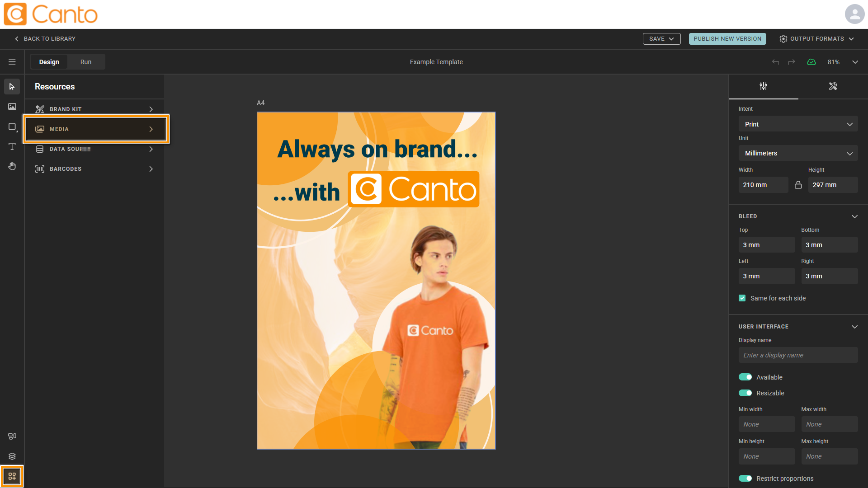Click the Min height field
Image resolution: width=868 pixels, height=488 pixels.
[x=767, y=456]
